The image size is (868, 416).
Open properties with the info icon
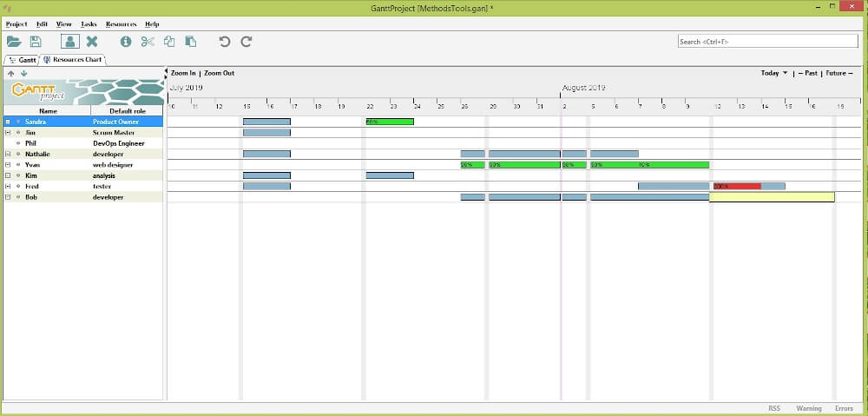pyautogui.click(x=126, y=41)
